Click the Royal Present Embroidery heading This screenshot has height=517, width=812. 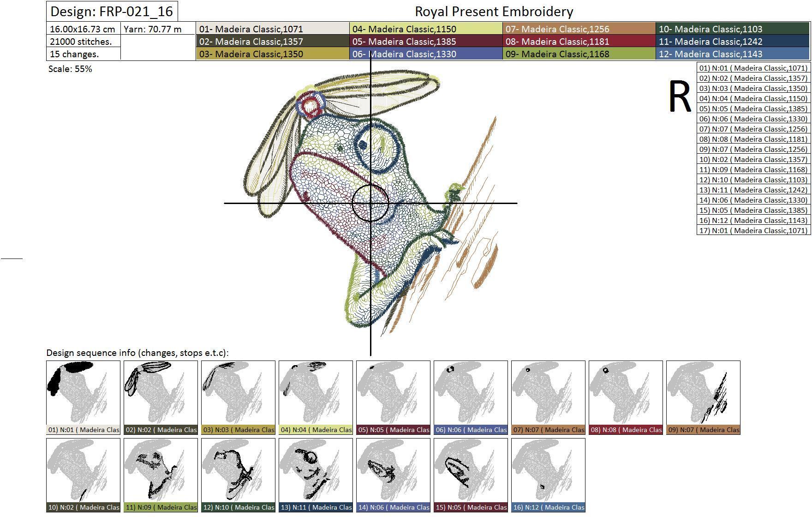(x=494, y=11)
